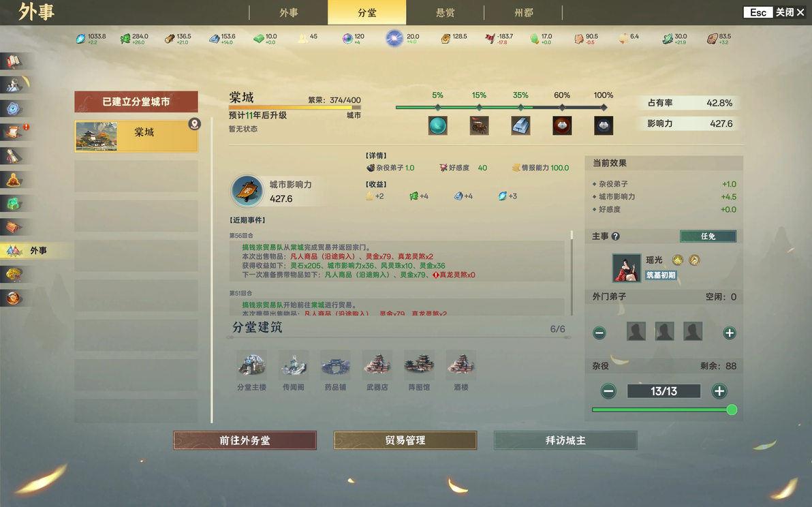
Task: Open the orange orb sidebar icon
Action: coord(14,298)
